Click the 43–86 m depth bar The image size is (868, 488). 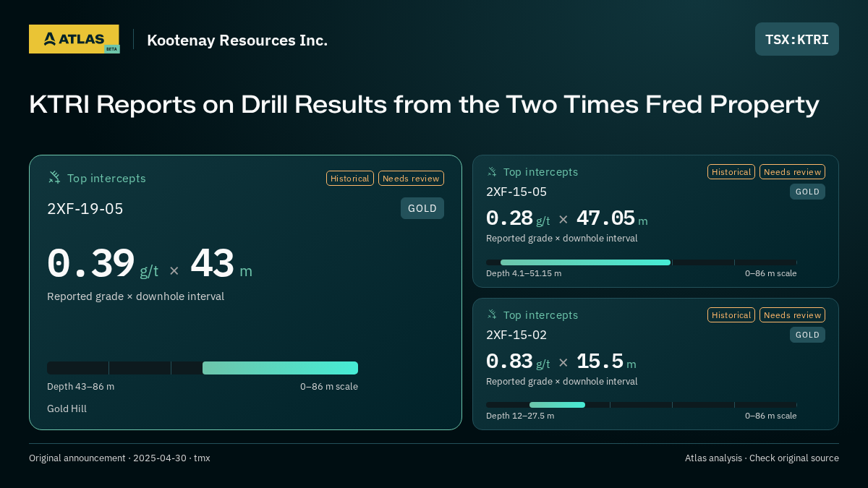point(280,368)
